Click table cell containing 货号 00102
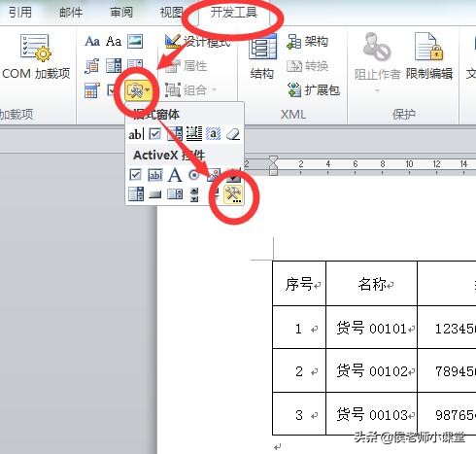The height and width of the screenshot is (454, 476). 371,370
